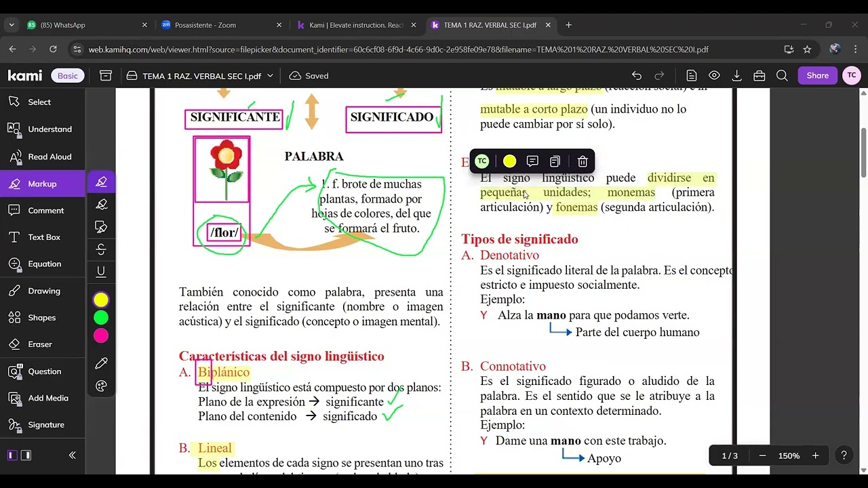
Task: Collapse the Kami sidebar with double chevron
Action: click(x=72, y=455)
